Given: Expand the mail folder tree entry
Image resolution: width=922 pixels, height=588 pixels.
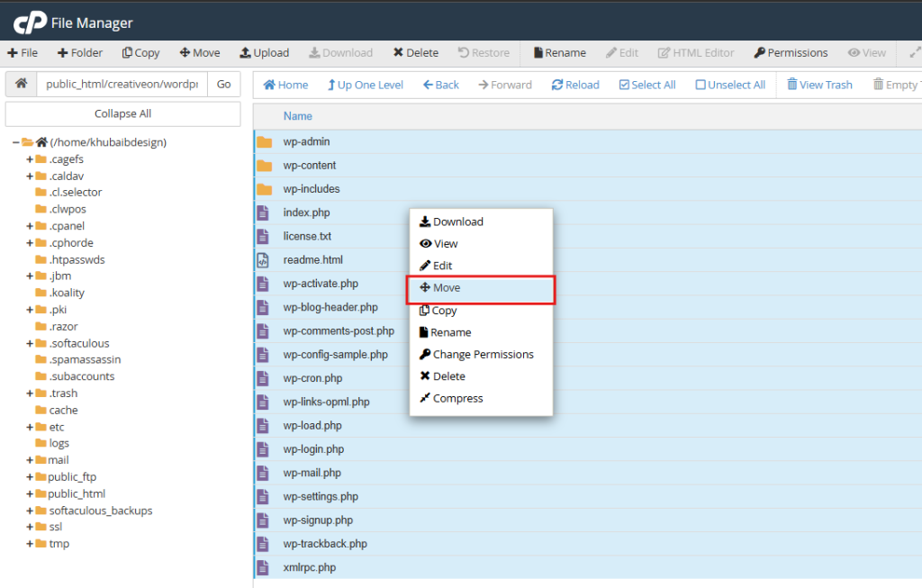Looking at the screenshot, I should pos(29,459).
